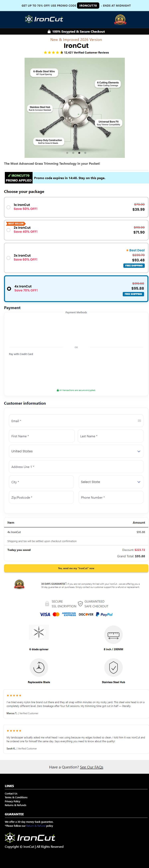Click the Guaranteed Safe Checkout shield icon
Screen dimensions: 149x868
pyautogui.click(x=80, y=604)
